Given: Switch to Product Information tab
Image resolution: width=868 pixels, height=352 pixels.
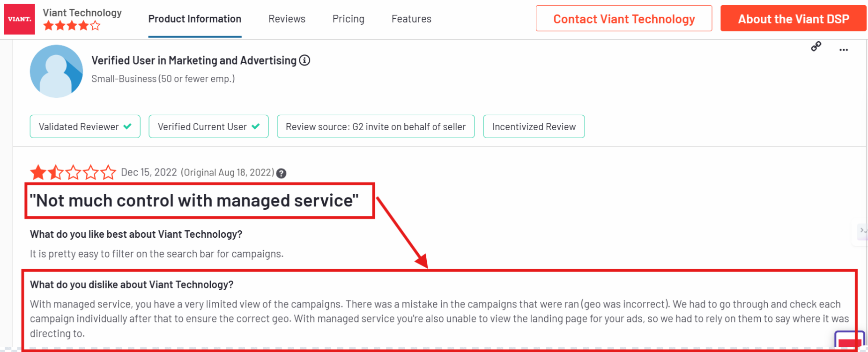Looking at the screenshot, I should [x=195, y=19].
